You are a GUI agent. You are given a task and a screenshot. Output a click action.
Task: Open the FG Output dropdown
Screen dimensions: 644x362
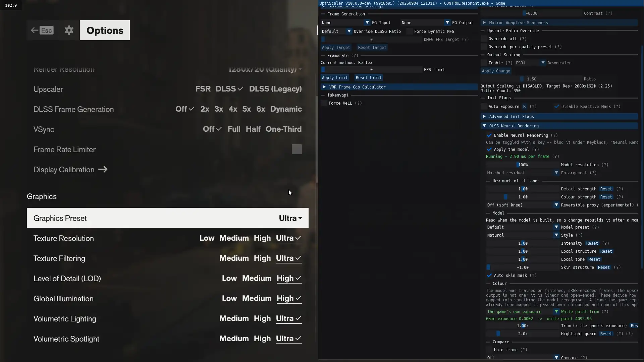425,23
